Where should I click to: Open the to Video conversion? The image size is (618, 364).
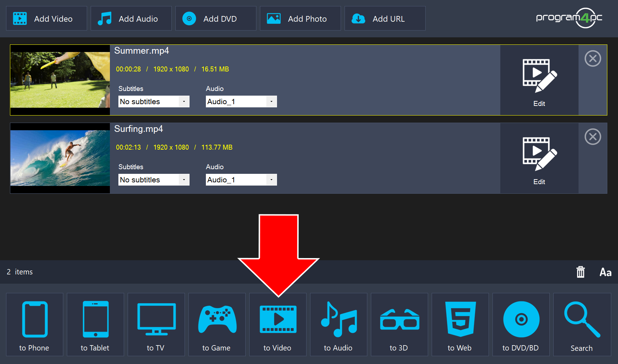pos(278,325)
